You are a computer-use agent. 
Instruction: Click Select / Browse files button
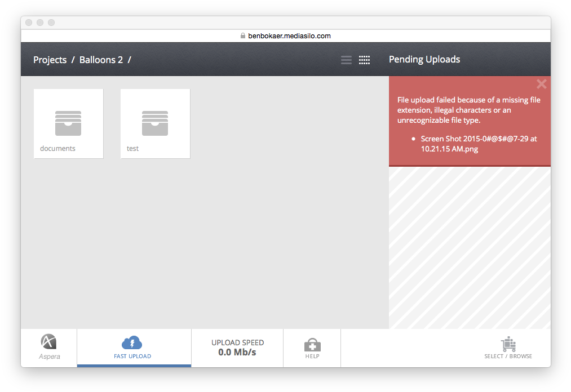point(508,348)
